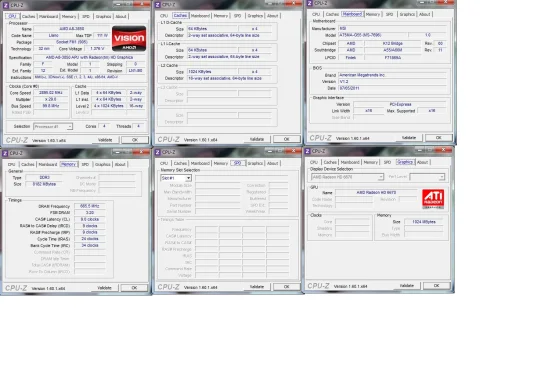Screen dimensions: 559x384
Task: Select Mainboard tab in the Caches-tab window
Action: pyautogui.click(x=200, y=16)
